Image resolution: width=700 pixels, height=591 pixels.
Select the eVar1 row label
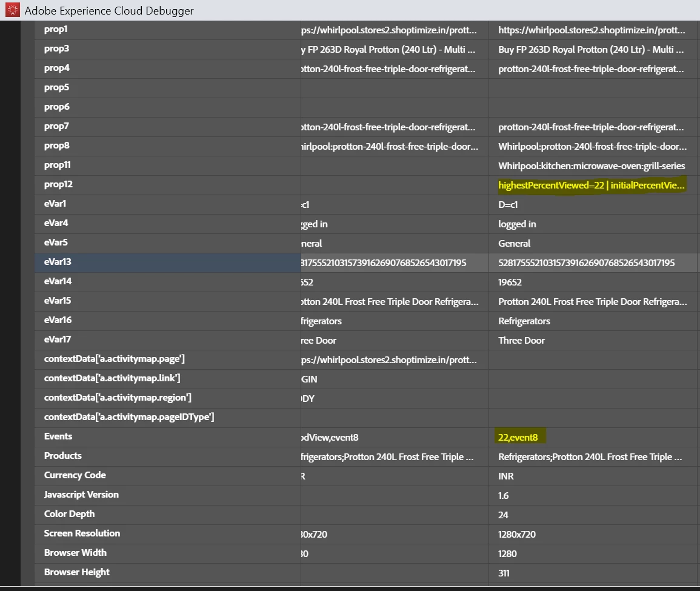(x=55, y=204)
